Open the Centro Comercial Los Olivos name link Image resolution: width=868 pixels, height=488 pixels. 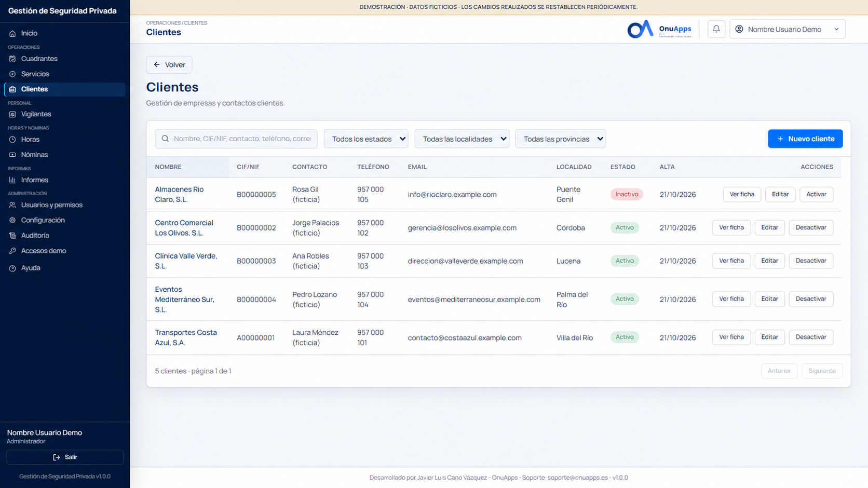click(x=184, y=228)
